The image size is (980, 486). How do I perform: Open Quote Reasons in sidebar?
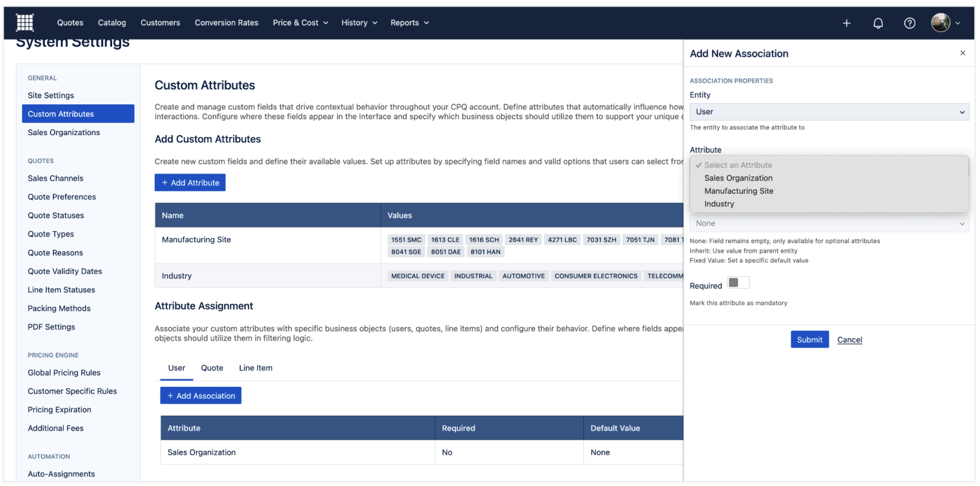click(55, 252)
